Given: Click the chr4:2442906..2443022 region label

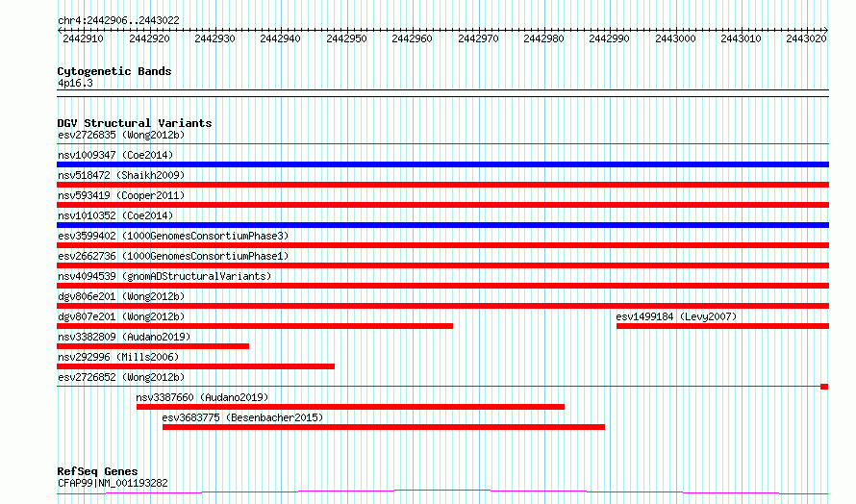Looking at the screenshot, I should coord(118,21).
